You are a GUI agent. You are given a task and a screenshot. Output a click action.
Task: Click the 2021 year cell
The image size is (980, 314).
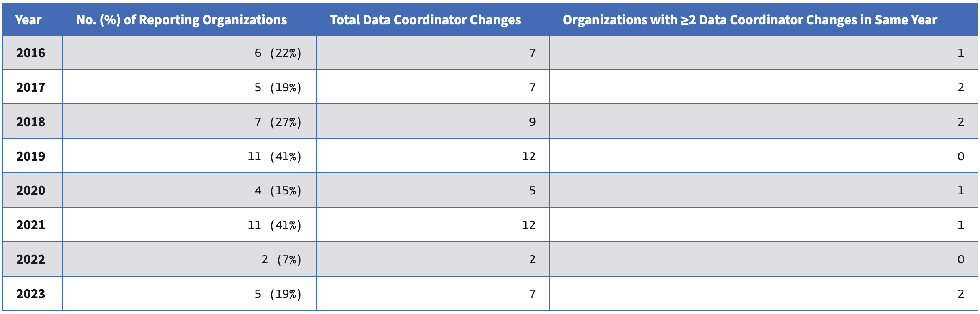tap(31, 225)
